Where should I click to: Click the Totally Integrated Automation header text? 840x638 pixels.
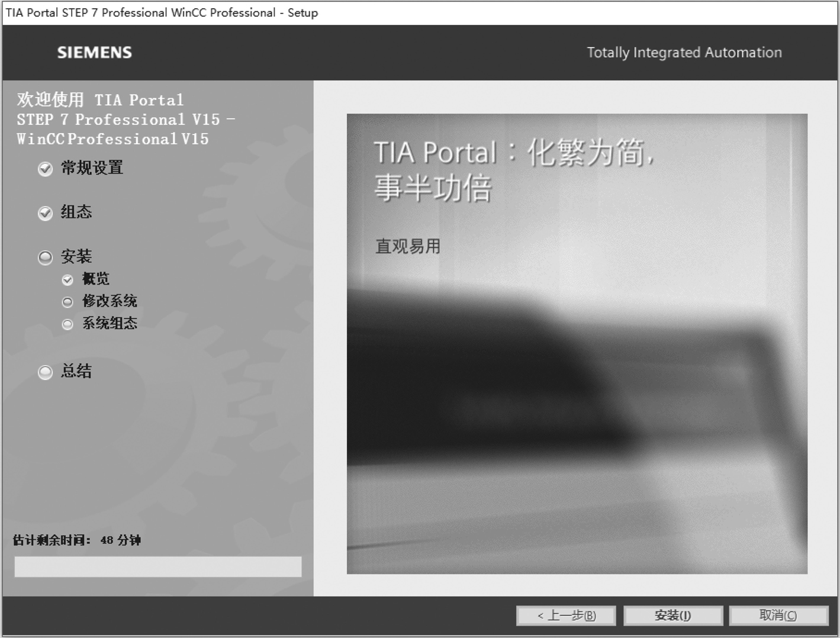[x=684, y=53]
